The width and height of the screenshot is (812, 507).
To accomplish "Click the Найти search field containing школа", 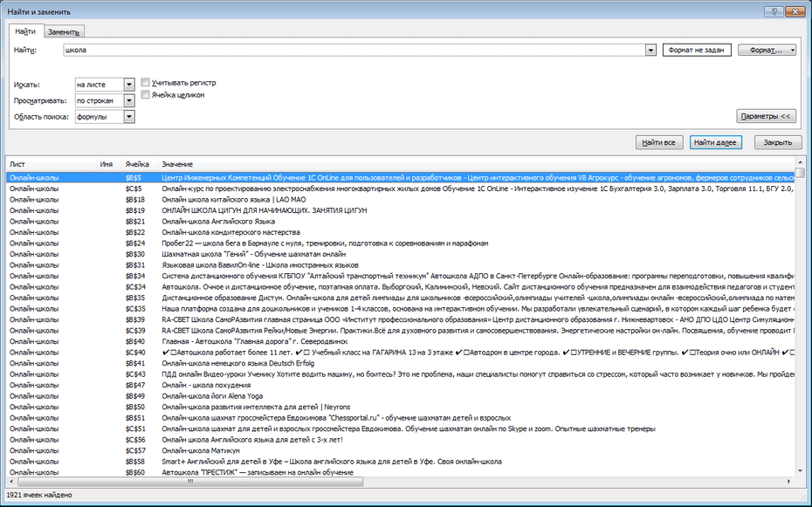I will click(354, 51).
